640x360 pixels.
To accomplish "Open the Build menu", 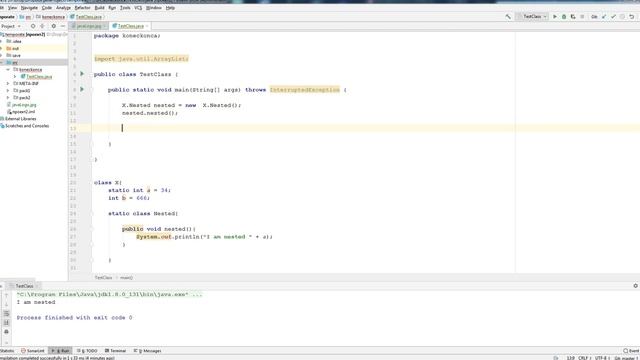I will (99, 8).
